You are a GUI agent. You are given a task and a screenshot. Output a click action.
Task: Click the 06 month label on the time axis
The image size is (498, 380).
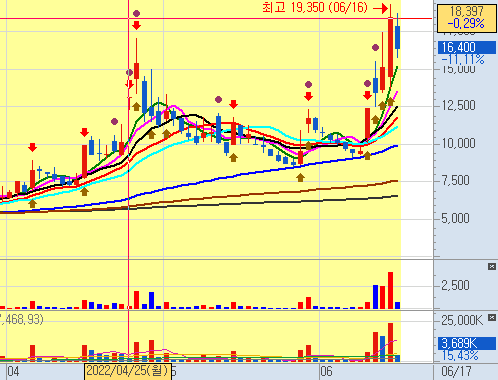(x=326, y=371)
